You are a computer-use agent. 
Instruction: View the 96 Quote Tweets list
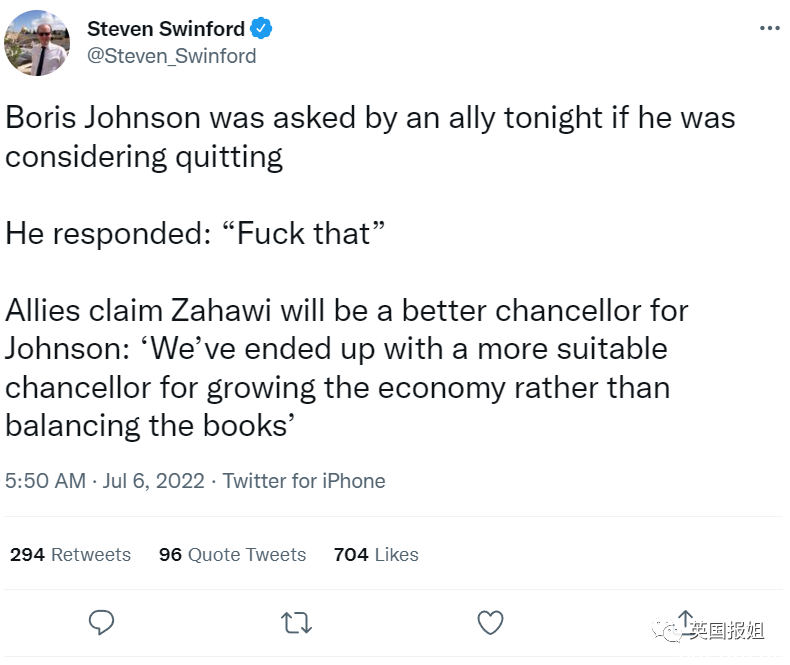(x=232, y=554)
